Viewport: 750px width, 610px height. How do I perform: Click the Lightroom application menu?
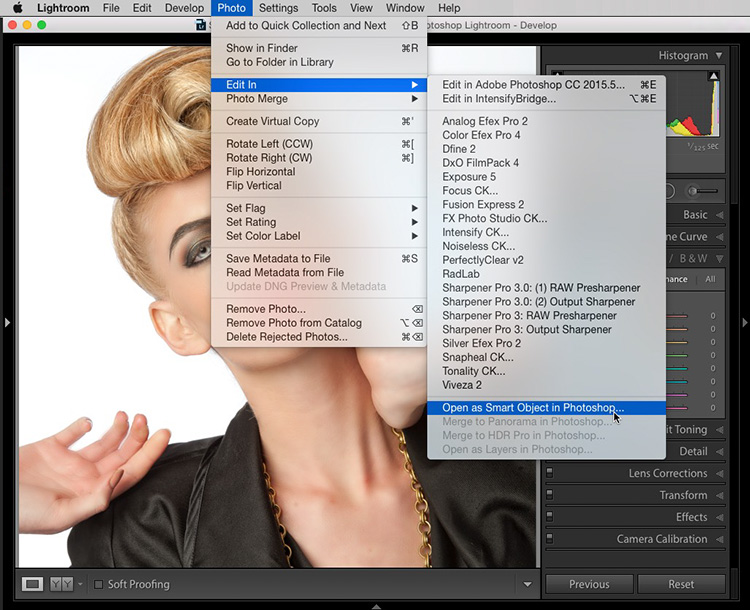click(x=63, y=8)
